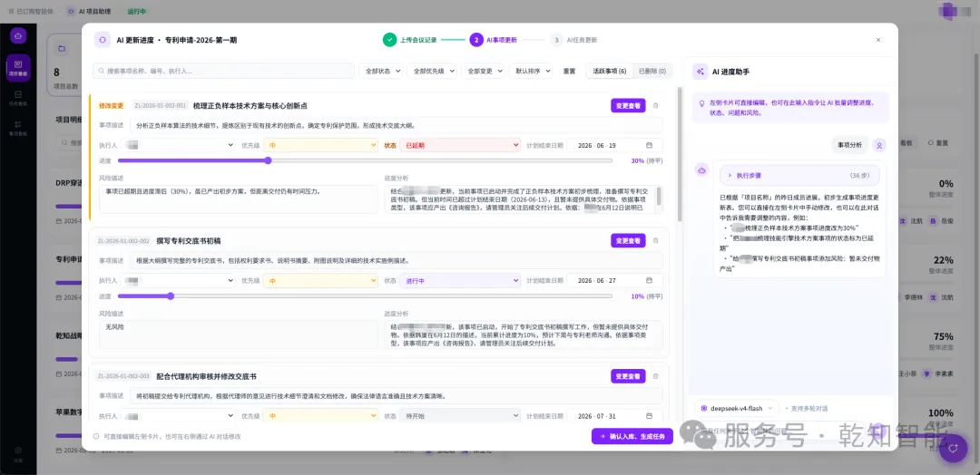Open the 全部状态 filter dropdown
The height and width of the screenshot is (475, 980).
click(380, 71)
